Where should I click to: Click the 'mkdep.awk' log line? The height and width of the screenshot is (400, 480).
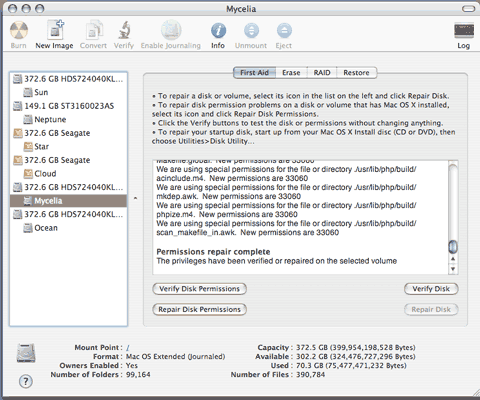pyautogui.click(x=229, y=196)
